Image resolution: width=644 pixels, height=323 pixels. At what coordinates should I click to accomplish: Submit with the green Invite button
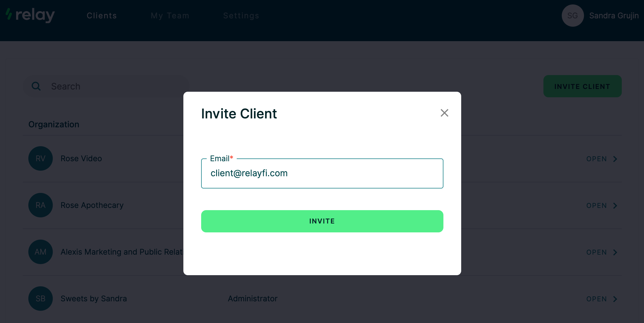(322, 221)
